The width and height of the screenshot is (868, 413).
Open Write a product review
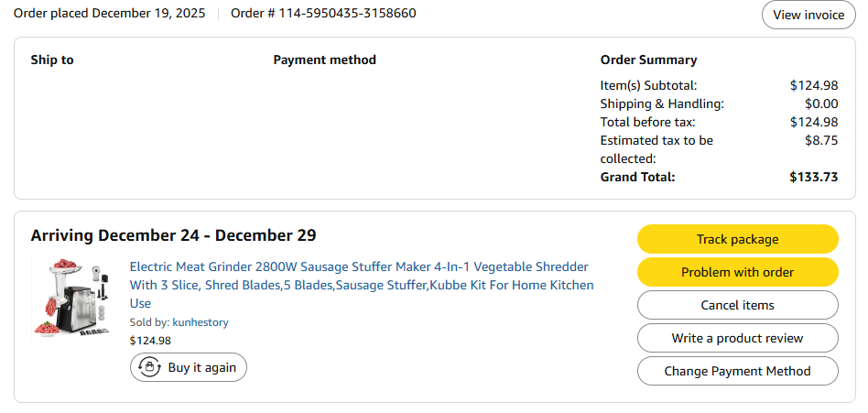point(737,338)
